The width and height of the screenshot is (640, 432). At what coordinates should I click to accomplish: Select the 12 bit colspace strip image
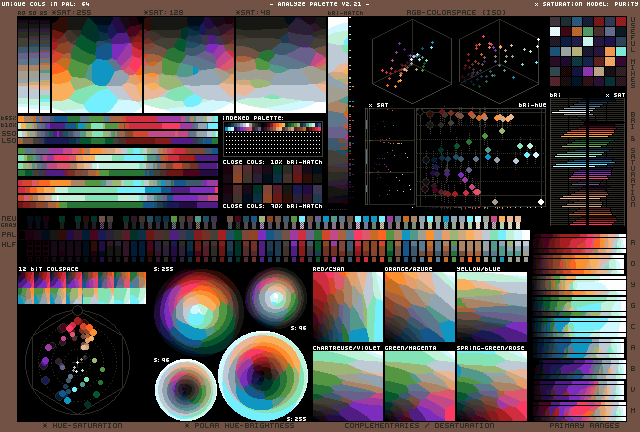[82, 288]
